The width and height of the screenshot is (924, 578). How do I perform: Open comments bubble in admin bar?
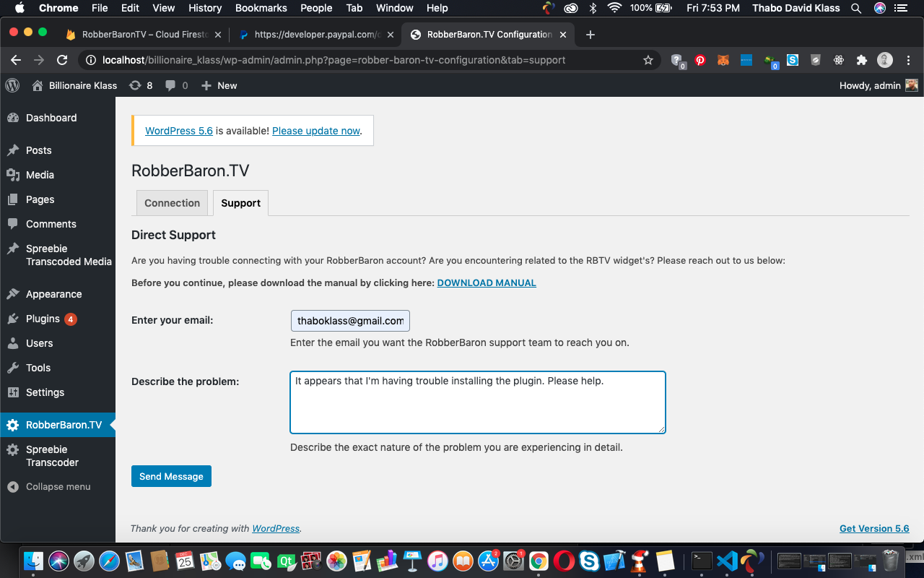pyautogui.click(x=176, y=85)
